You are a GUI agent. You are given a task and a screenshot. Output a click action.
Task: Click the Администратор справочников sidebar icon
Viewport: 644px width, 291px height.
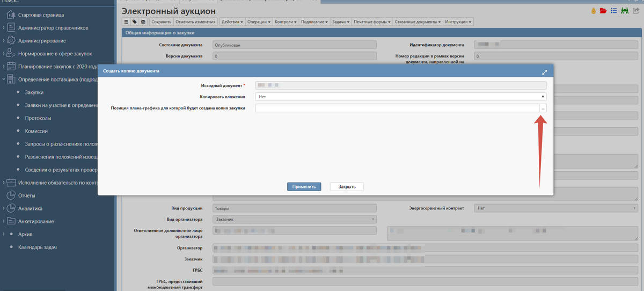[11, 28]
